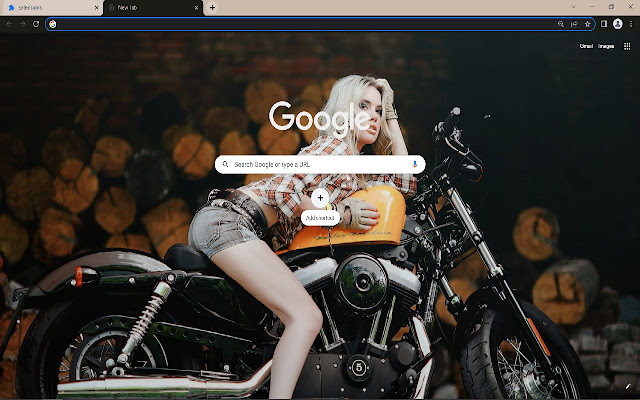Bookmark this tab with the star icon

tap(588, 24)
